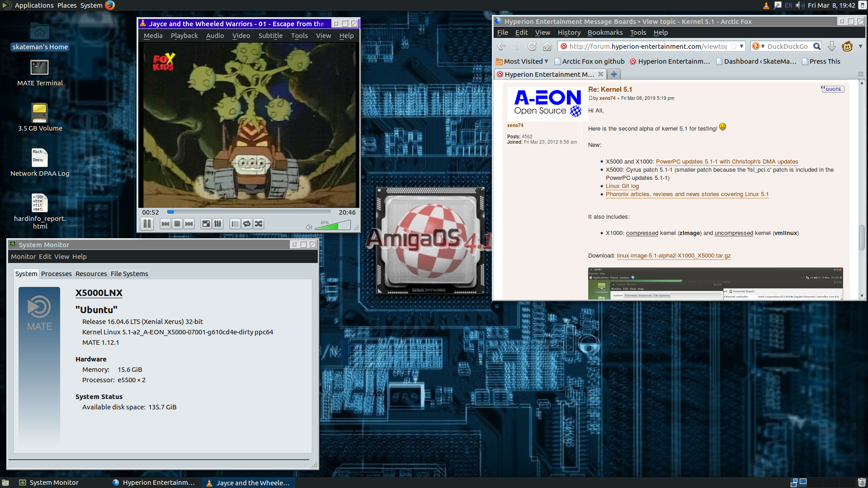Toggle loop mode in VLC

246,224
